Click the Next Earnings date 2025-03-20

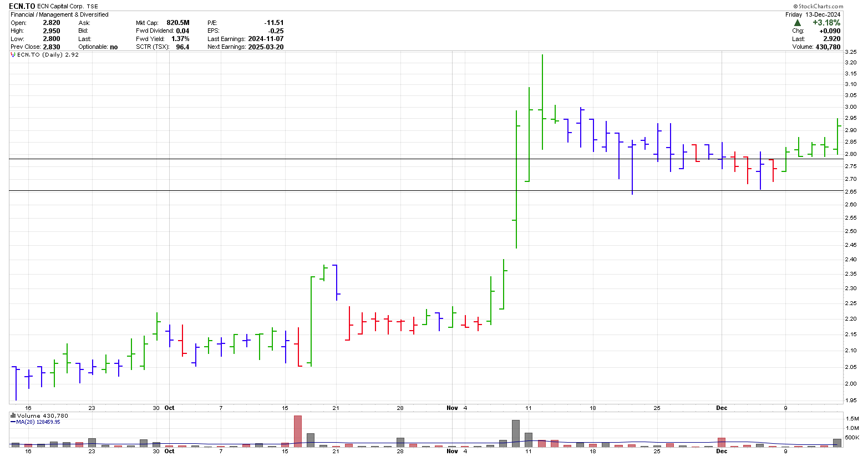266,47
